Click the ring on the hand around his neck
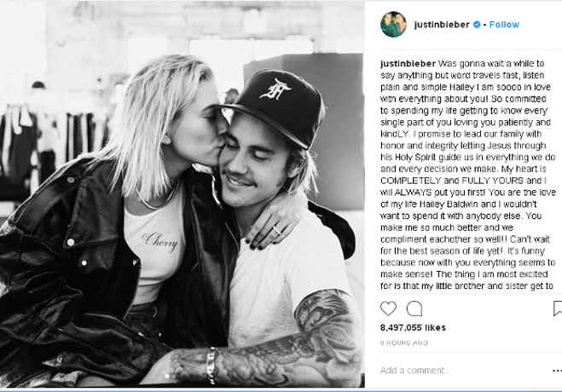 pos(277,229)
